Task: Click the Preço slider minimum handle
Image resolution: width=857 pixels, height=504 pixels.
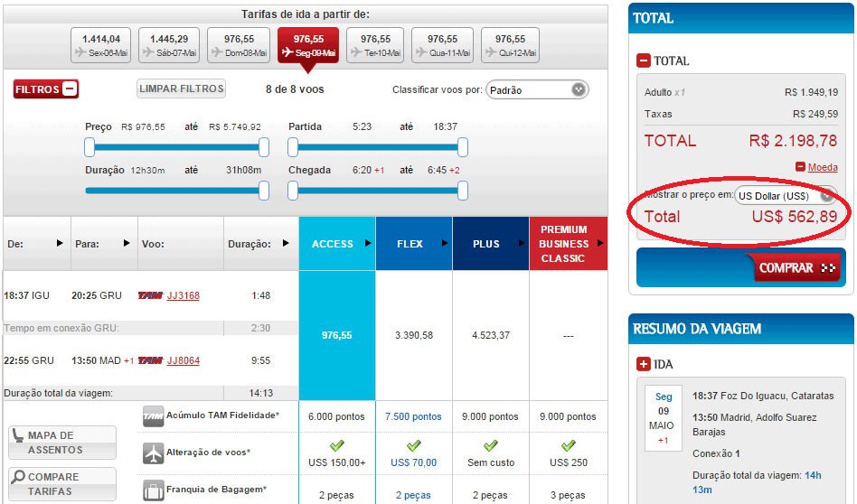Action: point(89,147)
